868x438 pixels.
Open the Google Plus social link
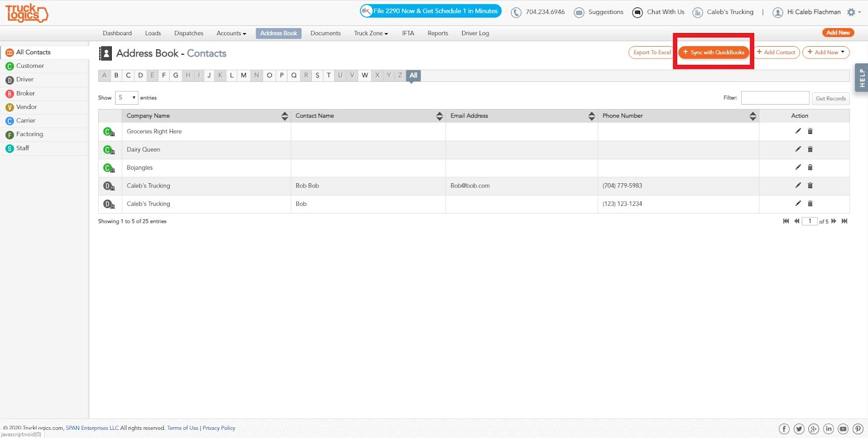point(814,429)
